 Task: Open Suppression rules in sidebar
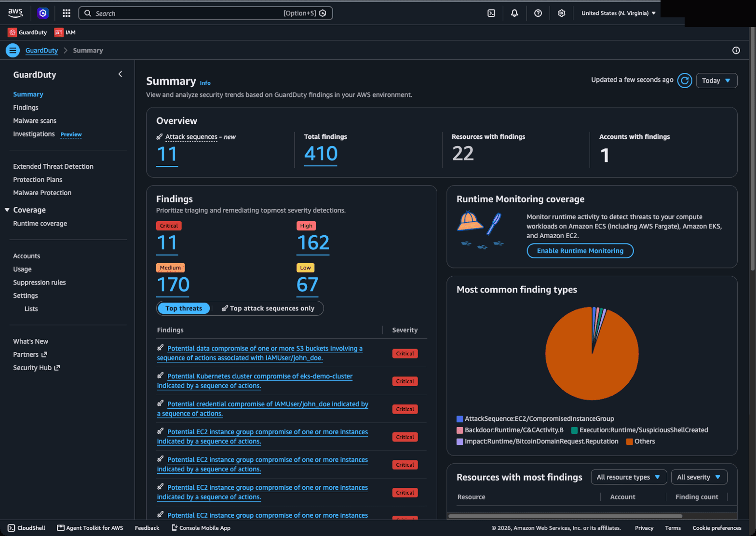40,282
